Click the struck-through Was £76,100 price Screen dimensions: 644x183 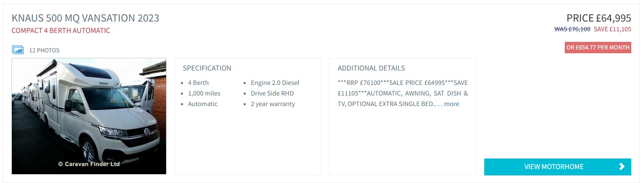tap(572, 29)
